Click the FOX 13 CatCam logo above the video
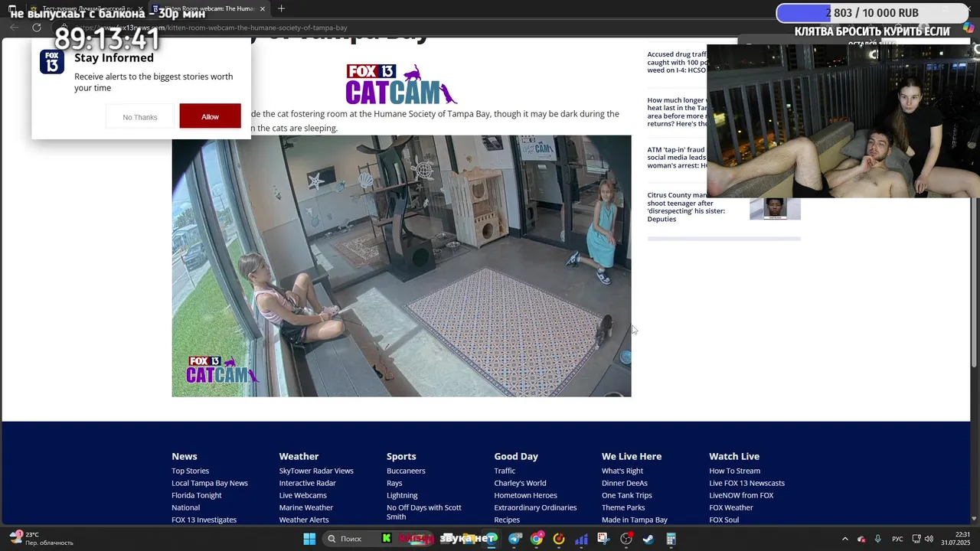 click(400, 84)
